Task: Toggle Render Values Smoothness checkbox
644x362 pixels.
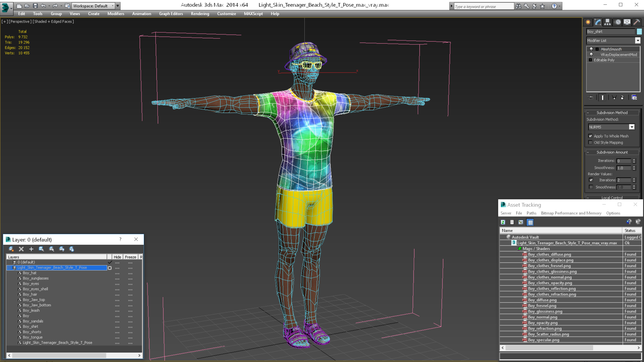Action: [x=591, y=187]
